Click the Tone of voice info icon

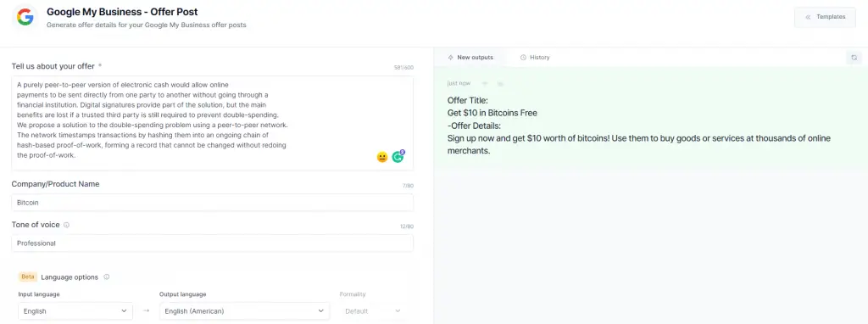pyautogui.click(x=66, y=226)
